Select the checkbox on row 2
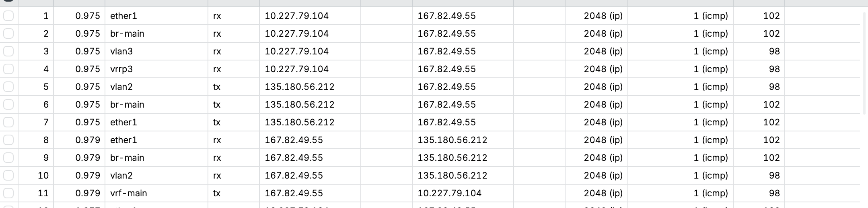 (x=8, y=33)
